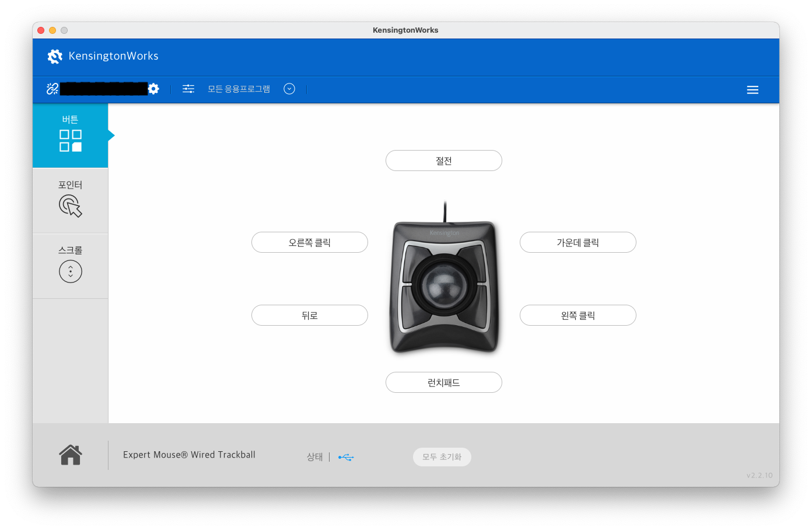This screenshot has width=812, height=530.
Task: Click the application settings sliders icon
Action: (x=188, y=89)
